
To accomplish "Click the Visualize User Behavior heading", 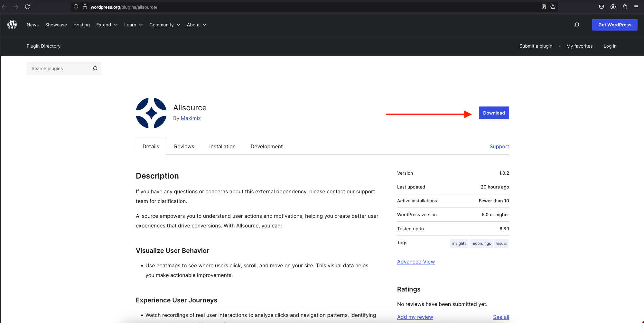I will click(x=173, y=251).
